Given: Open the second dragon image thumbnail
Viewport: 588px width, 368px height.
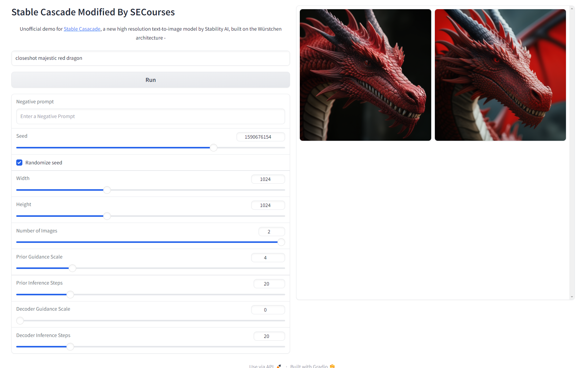Looking at the screenshot, I should [500, 75].
